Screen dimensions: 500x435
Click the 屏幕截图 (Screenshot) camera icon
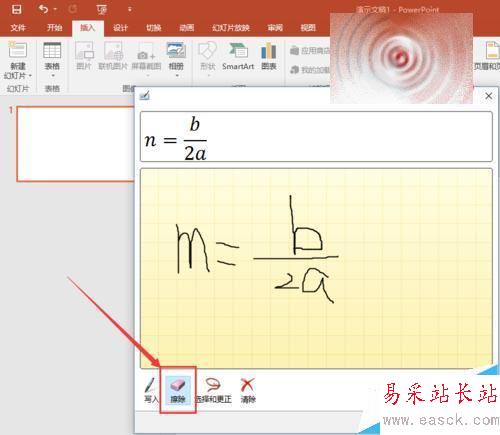(x=146, y=52)
